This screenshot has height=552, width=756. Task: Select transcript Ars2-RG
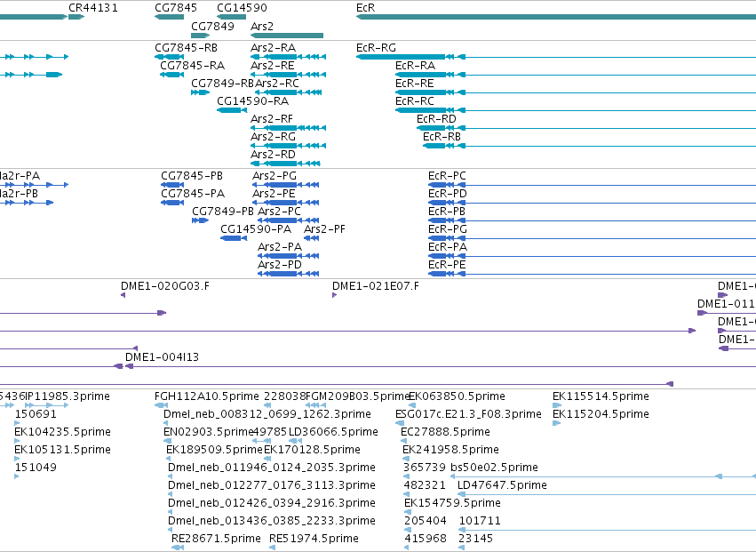click(273, 137)
